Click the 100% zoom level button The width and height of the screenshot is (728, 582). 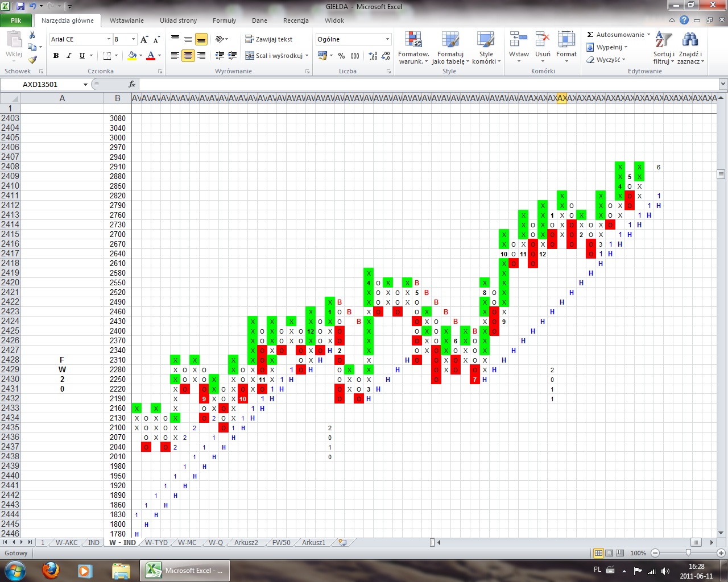[x=638, y=553]
